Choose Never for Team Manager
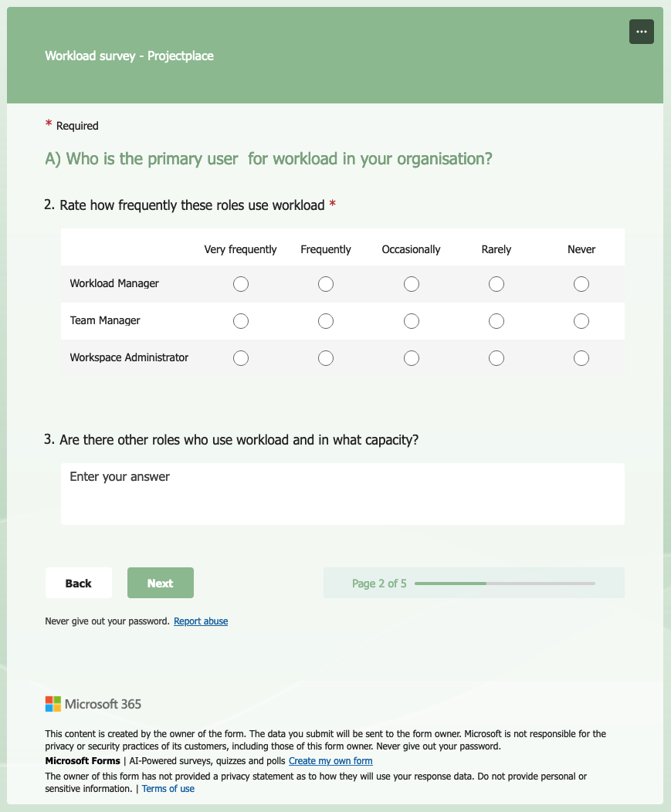The width and height of the screenshot is (671, 812). coord(581,321)
